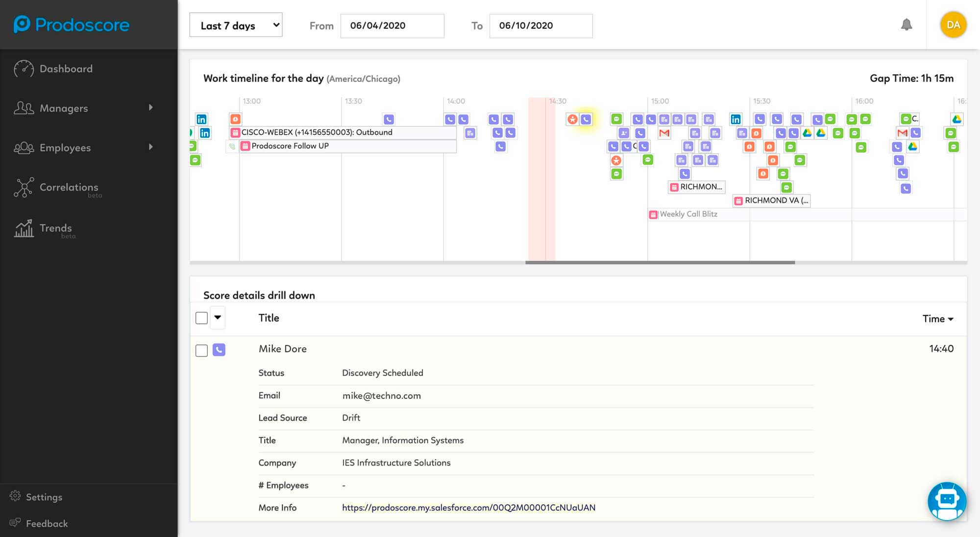Select the Gmail icon near 15:00

[664, 132]
